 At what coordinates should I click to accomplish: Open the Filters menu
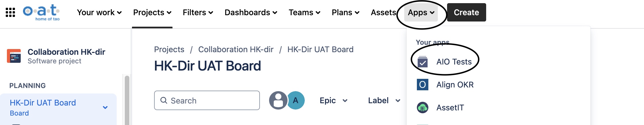click(x=198, y=12)
